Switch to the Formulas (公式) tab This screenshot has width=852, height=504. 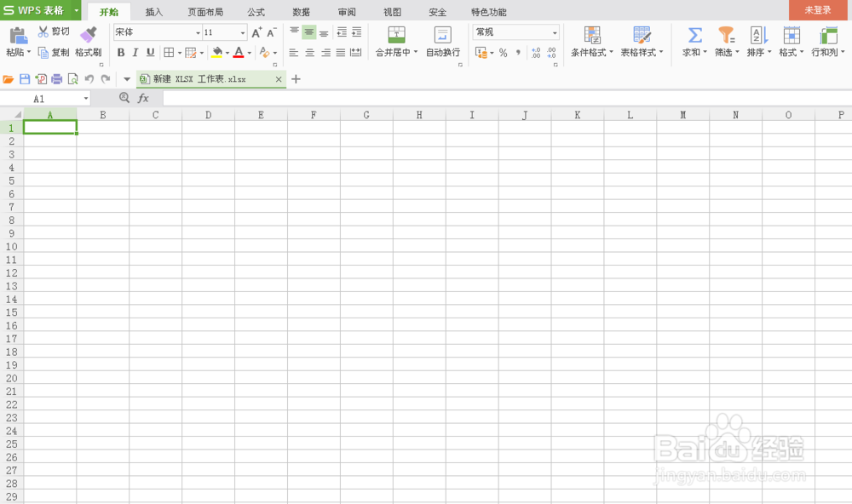coord(256,12)
